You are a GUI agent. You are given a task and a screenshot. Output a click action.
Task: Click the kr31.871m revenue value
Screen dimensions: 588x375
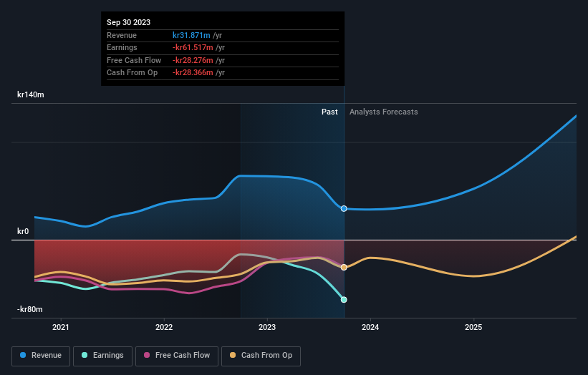pos(191,35)
